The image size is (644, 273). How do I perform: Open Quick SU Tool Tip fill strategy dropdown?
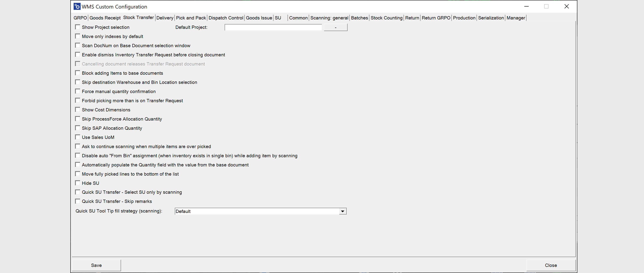click(x=343, y=211)
